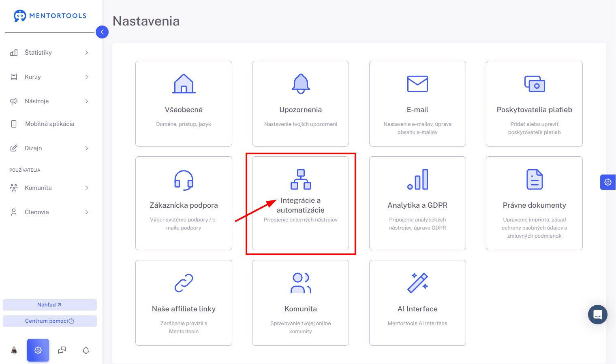The width and height of the screenshot is (616, 364).
Task: Click the Náhľad preview button
Action: click(x=50, y=305)
